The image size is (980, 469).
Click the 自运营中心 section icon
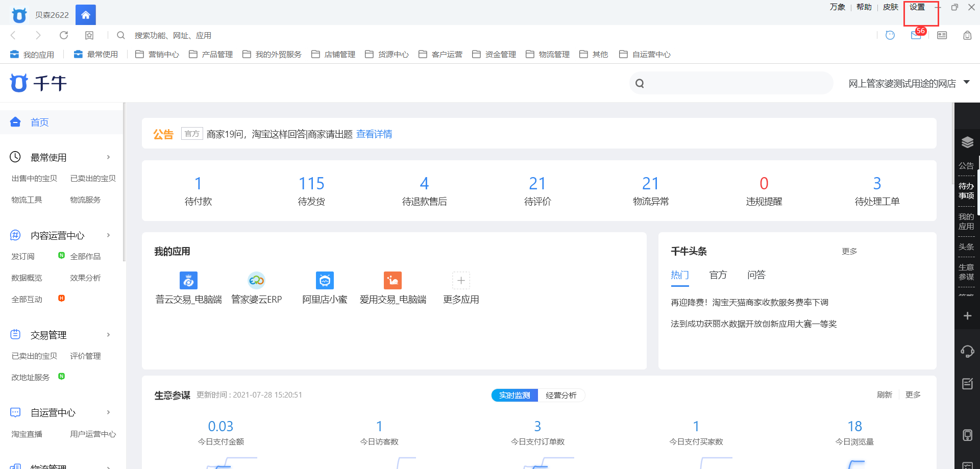coord(15,412)
